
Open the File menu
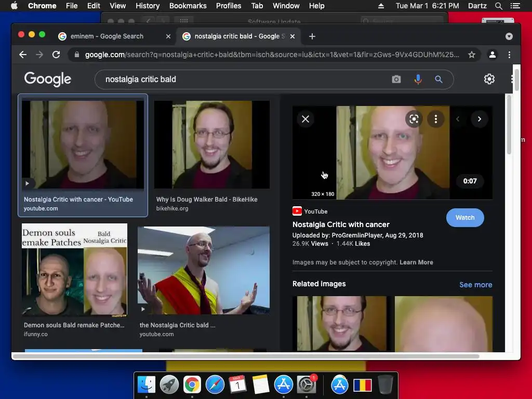click(72, 6)
